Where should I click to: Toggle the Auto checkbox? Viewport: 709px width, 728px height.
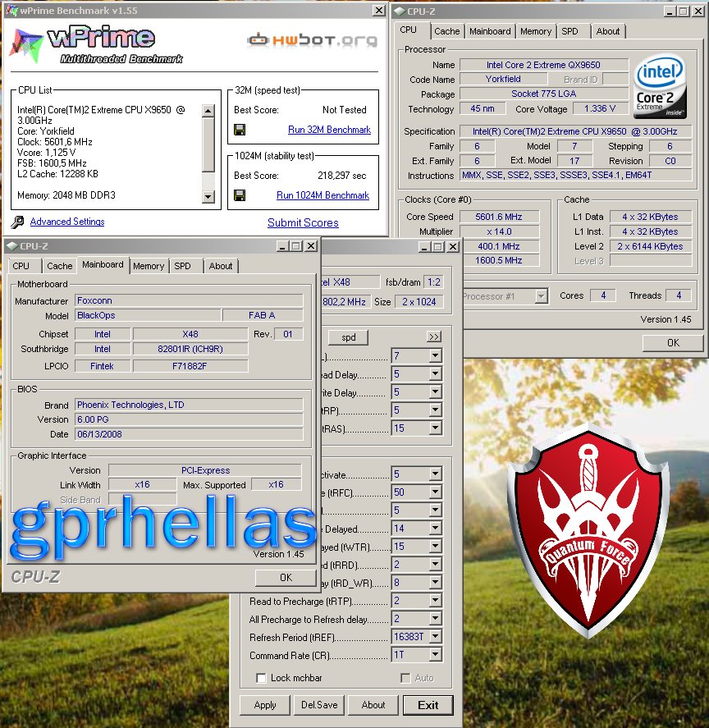pos(405,678)
